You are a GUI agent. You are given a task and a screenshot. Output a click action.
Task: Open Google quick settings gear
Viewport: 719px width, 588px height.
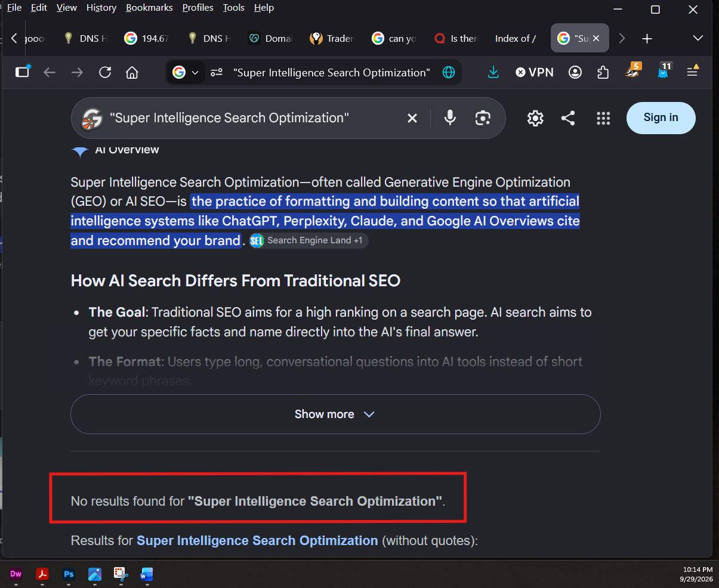tap(535, 118)
